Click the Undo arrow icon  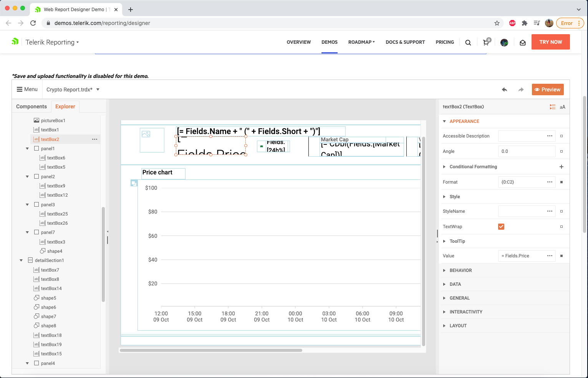point(504,89)
